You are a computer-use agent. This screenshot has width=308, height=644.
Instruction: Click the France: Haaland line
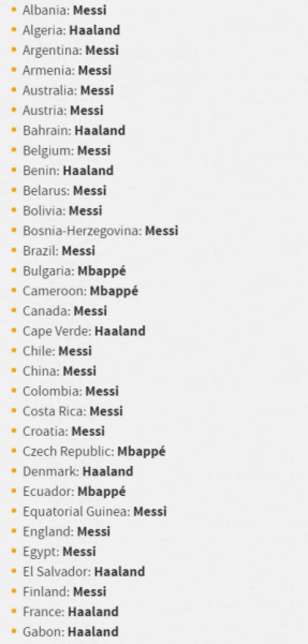point(70,611)
